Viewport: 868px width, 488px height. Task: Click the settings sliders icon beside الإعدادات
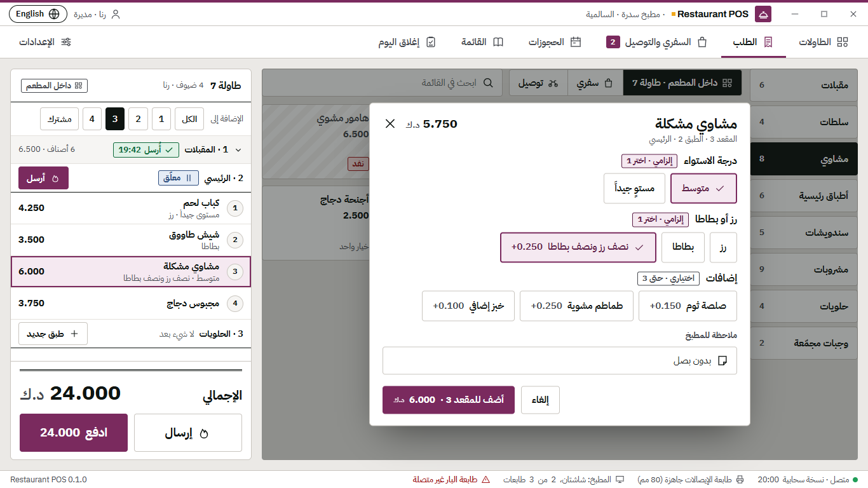point(66,42)
